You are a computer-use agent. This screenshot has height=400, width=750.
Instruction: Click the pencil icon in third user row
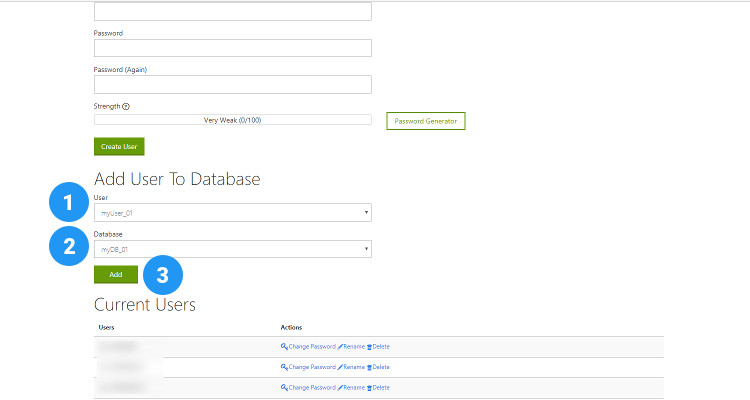340,388
